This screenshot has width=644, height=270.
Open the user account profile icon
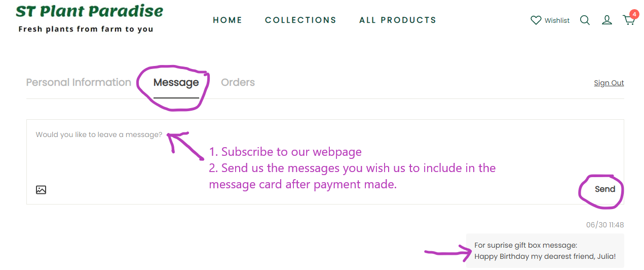(x=607, y=20)
